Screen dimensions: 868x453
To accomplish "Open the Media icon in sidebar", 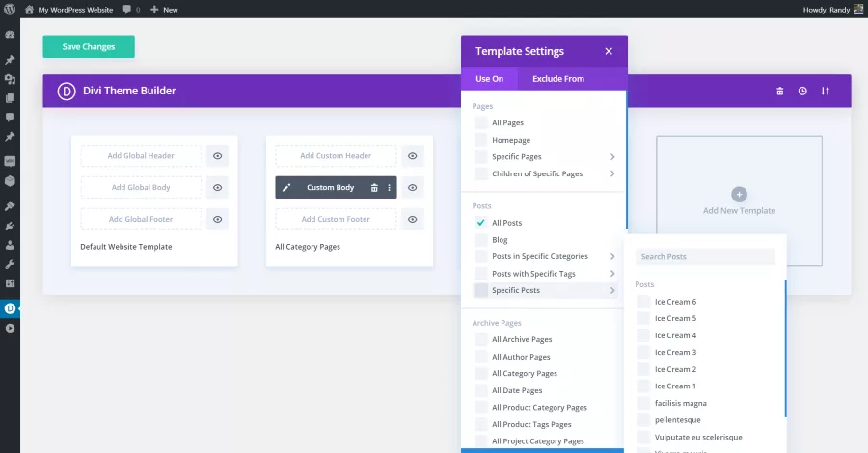I will pyautogui.click(x=10, y=79).
